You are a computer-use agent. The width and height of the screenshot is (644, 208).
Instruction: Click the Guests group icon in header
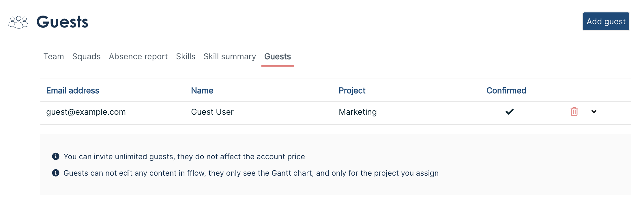point(18,22)
